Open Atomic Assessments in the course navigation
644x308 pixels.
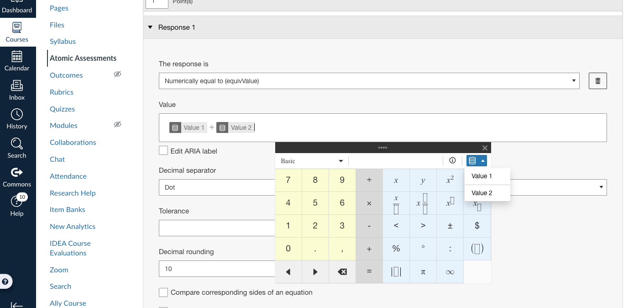pyautogui.click(x=83, y=58)
